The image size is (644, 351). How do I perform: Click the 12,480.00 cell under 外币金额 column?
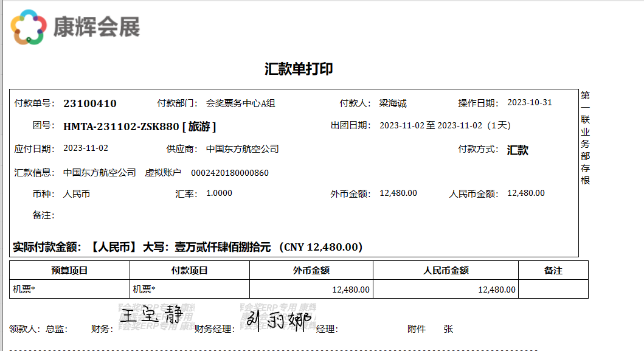coord(350,290)
